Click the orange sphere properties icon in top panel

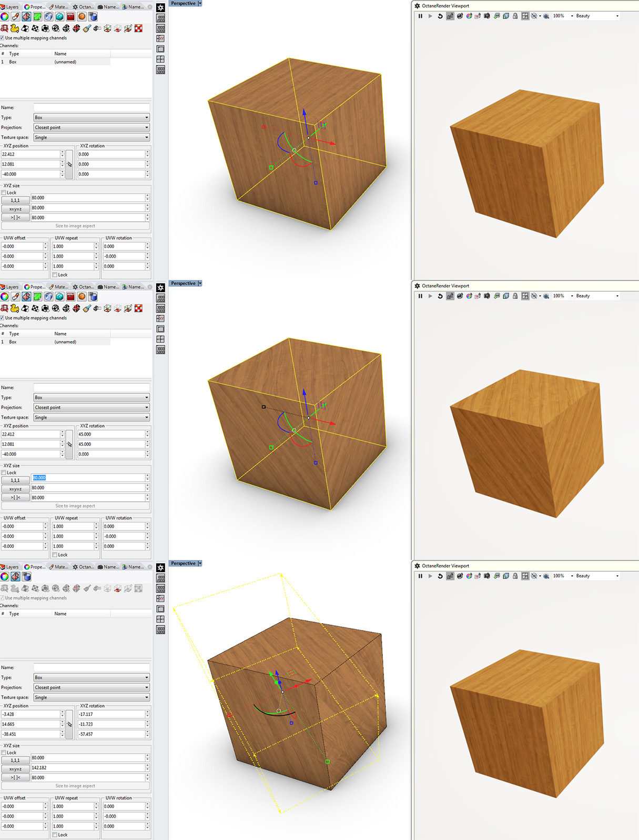82,17
